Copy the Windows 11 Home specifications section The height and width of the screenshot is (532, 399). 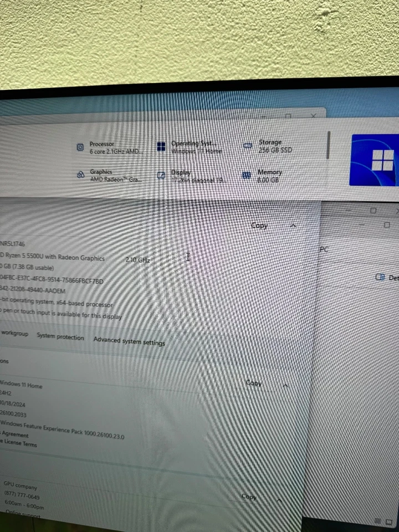(254, 383)
